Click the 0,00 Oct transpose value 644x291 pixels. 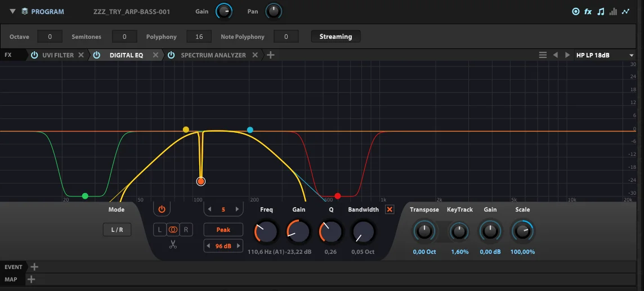pos(424,252)
